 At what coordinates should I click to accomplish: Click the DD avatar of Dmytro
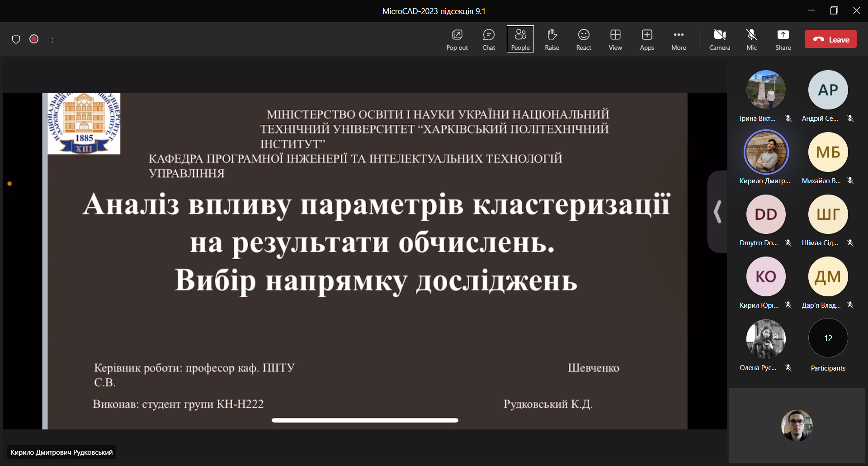[766, 214]
